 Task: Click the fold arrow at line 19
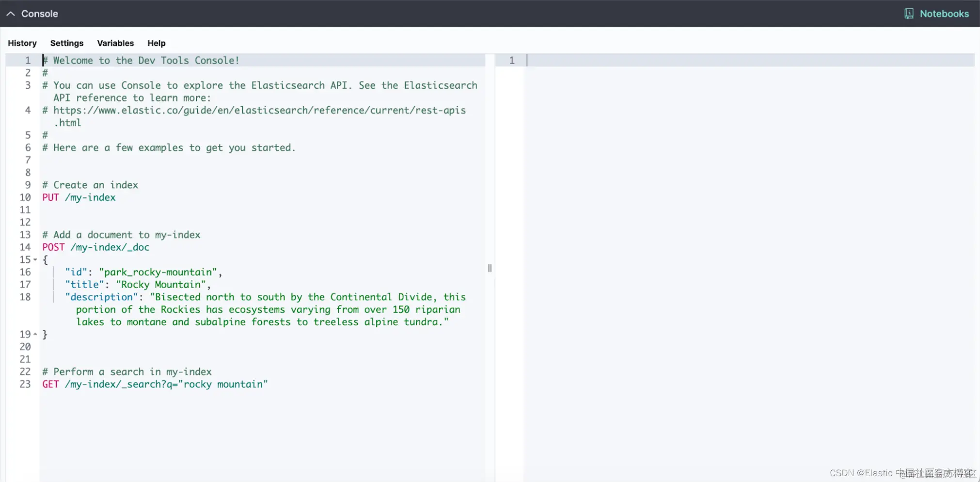[35, 334]
